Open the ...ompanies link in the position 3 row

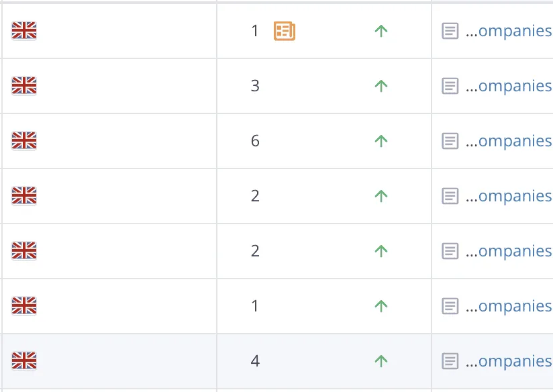tap(509, 86)
